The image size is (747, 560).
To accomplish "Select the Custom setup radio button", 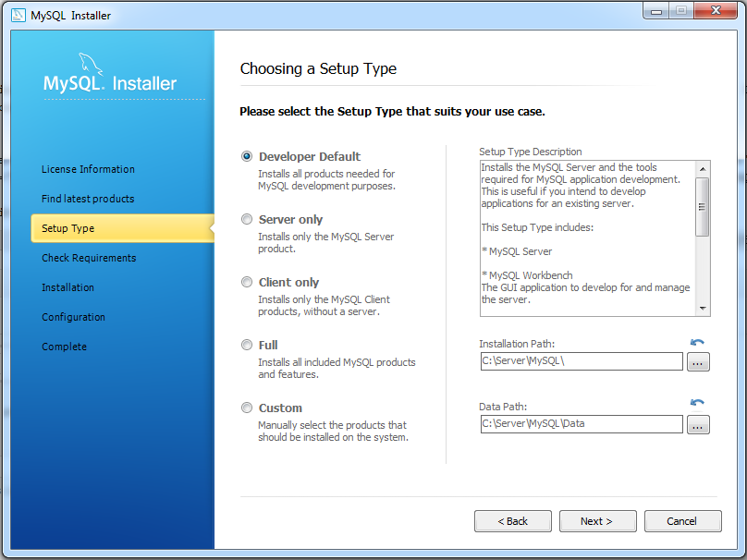I will coord(247,408).
